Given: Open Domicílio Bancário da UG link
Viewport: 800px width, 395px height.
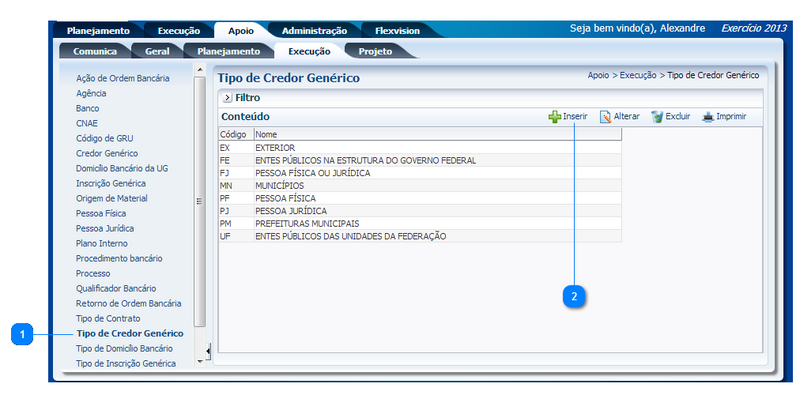Looking at the screenshot, I should point(122,168).
